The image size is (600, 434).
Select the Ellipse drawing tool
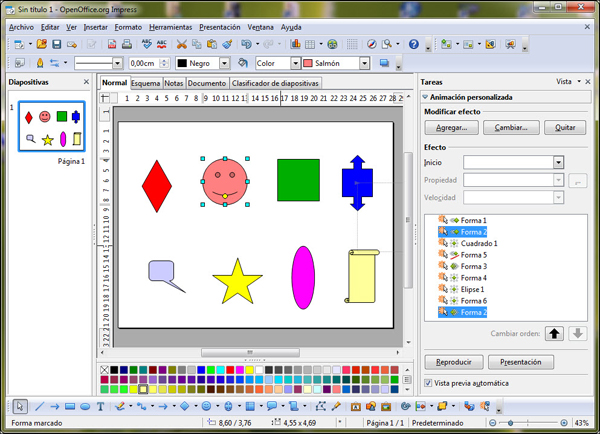85,406
